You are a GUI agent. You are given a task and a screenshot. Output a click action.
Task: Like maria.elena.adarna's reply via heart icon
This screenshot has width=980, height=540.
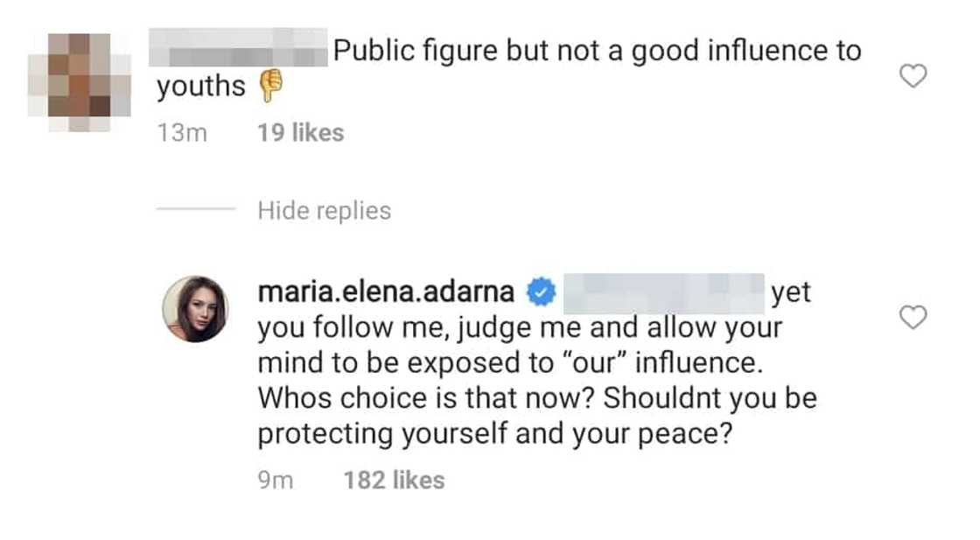pyautogui.click(x=913, y=318)
